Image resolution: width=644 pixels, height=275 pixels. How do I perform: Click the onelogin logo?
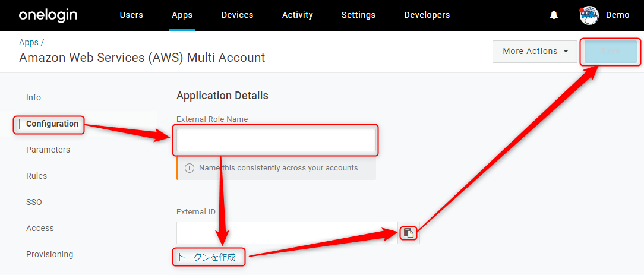[48, 15]
